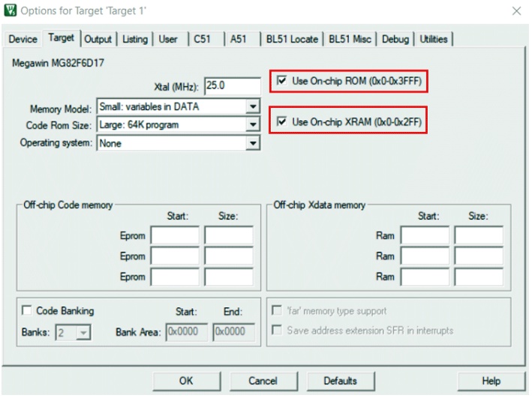Viewport: 532px width, 398px height.
Task: Switch to the Device tab
Action: (23, 39)
